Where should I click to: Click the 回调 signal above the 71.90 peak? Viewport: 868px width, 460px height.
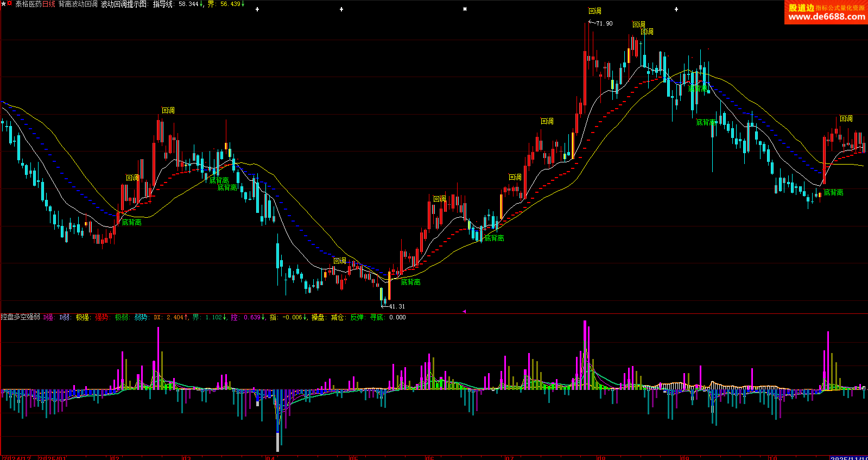tap(595, 11)
